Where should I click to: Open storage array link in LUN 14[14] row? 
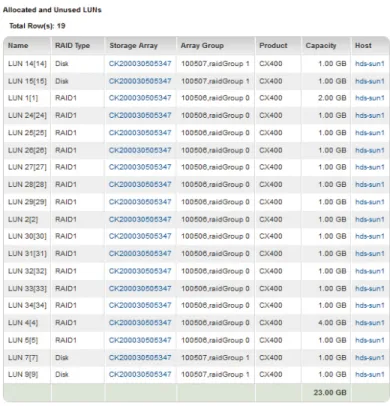140,64
